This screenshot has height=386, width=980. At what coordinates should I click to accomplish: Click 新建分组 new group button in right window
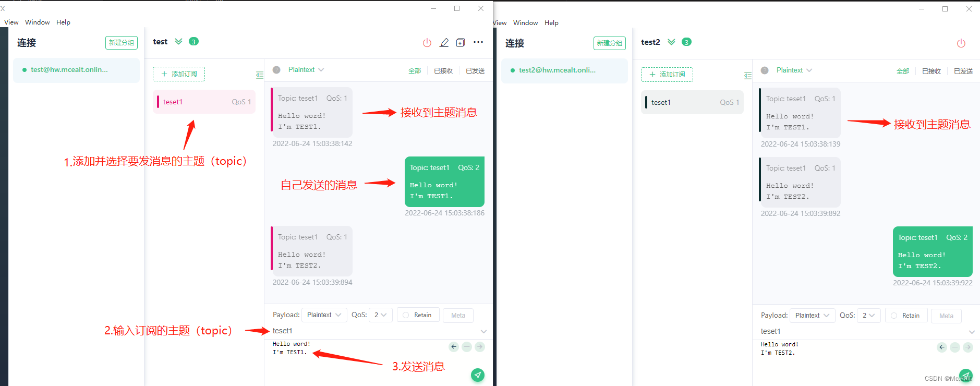pos(610,43)
